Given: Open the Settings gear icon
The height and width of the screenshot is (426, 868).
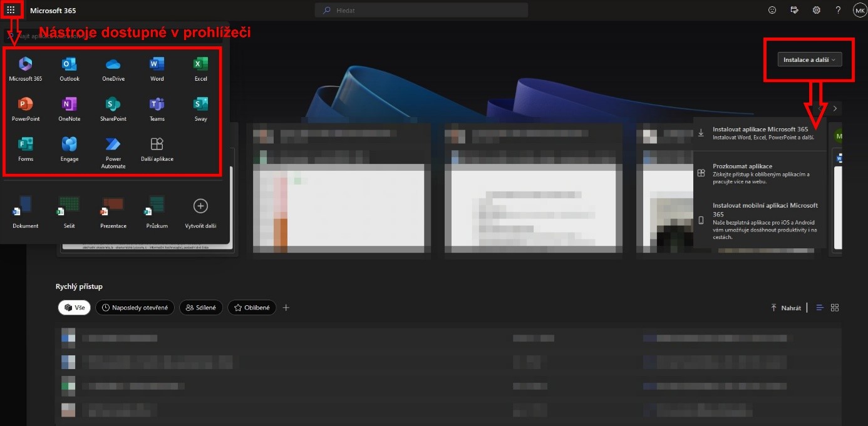Looking at the screenshot, I should click(817, 10).
